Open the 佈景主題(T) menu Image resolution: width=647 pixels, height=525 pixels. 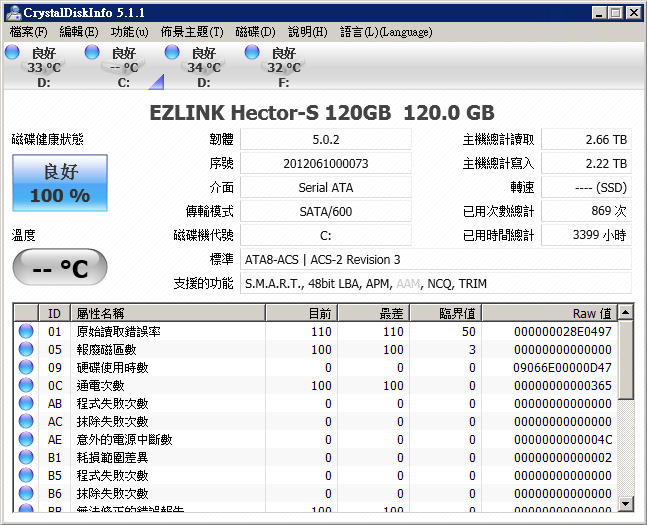(x=192, y=32)
